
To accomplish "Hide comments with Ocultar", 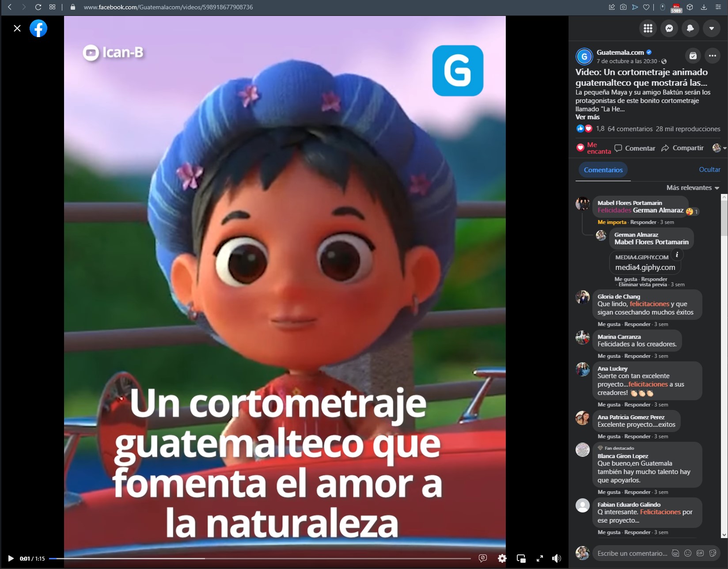I will pos(709,170).
